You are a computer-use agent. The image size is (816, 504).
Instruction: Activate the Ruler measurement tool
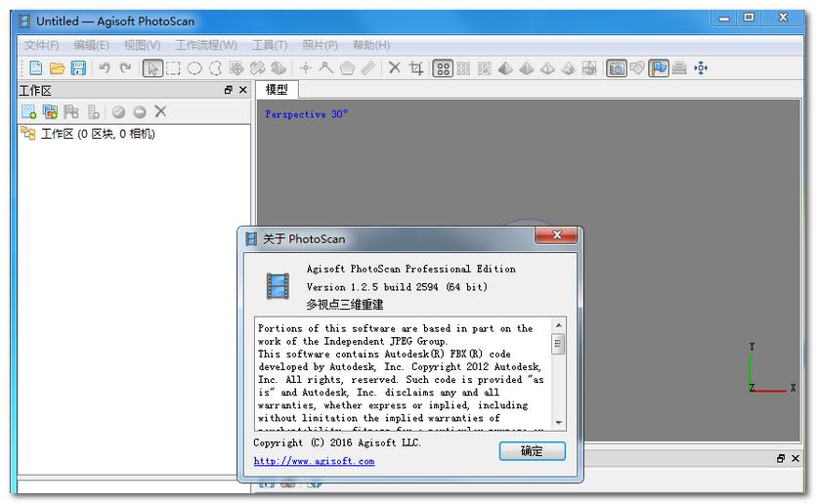(x=367, y=68)
